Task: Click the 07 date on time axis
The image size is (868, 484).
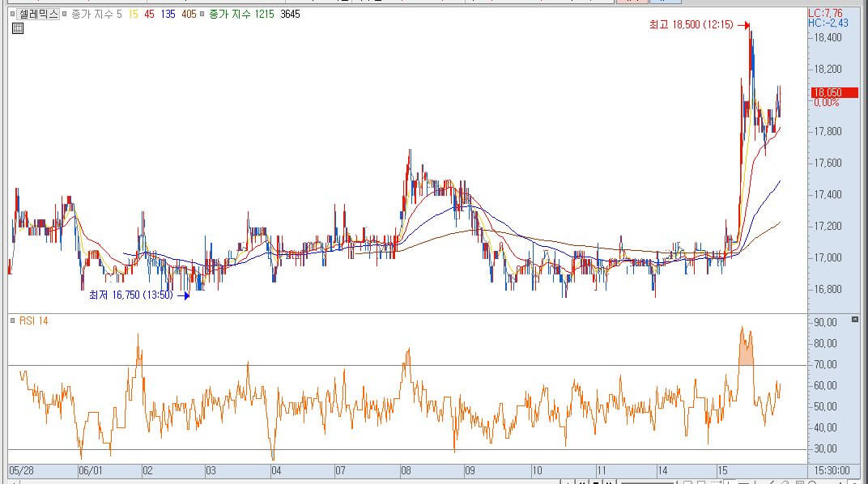Action: coord(340,471)
